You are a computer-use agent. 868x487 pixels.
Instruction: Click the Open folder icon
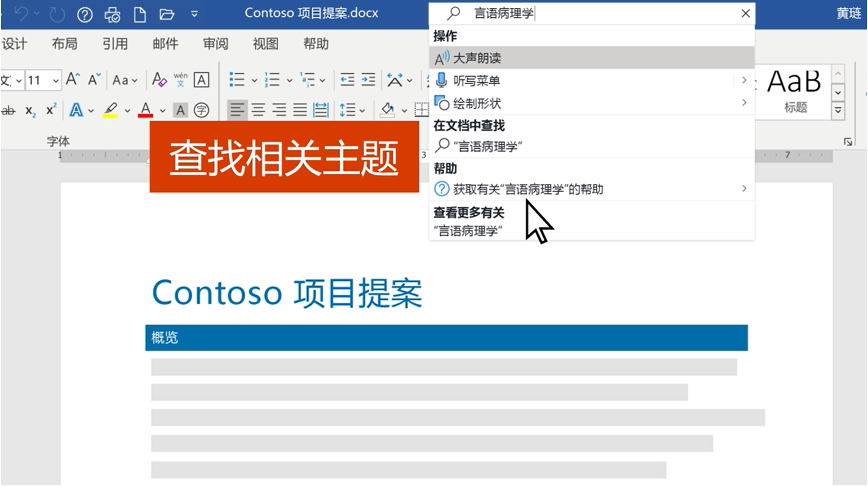(167, 14)
